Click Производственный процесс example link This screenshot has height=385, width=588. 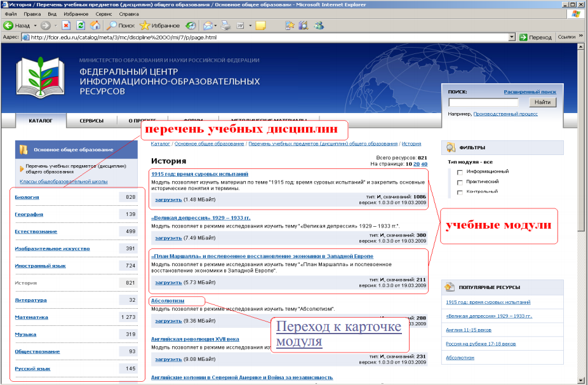point(505,114)
